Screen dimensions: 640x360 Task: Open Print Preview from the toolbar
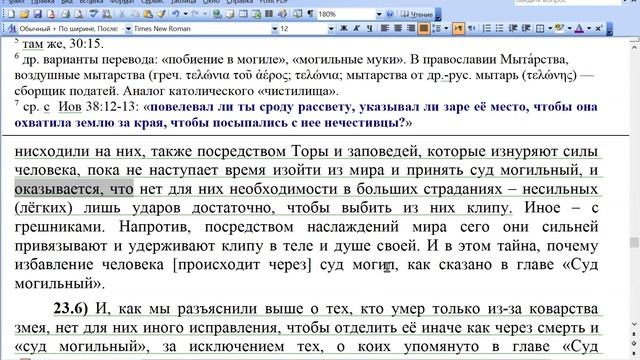(79, 14)
